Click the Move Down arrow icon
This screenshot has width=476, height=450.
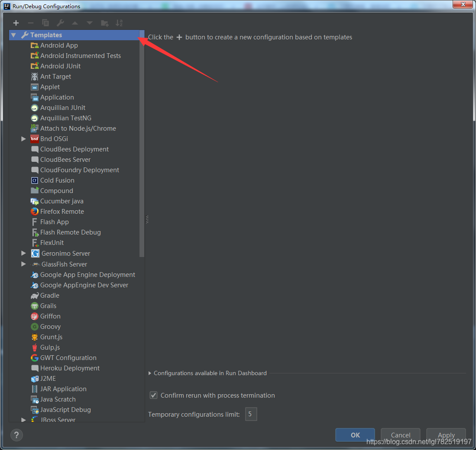pyautogui.click(x=90, y=23)
